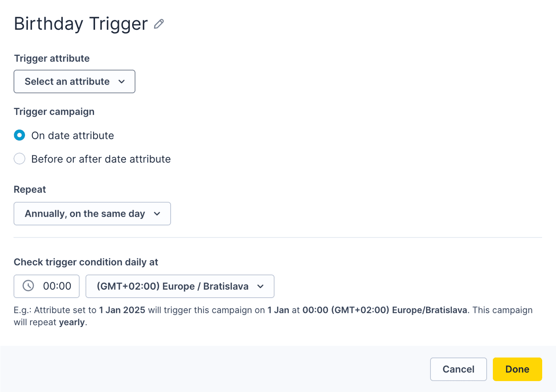The height and width of the screenshot is (392, 556).
Task: Click the chevron on the timezone selector
Action: pos(261,286)
